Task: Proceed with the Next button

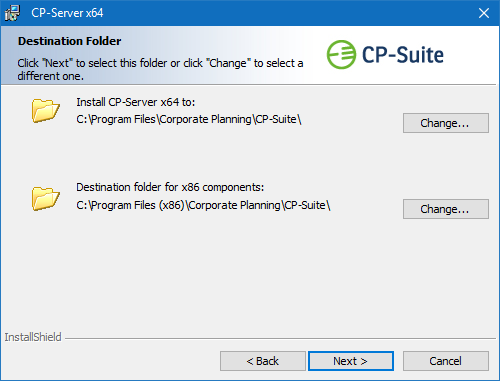Action: tap(351, 361)
